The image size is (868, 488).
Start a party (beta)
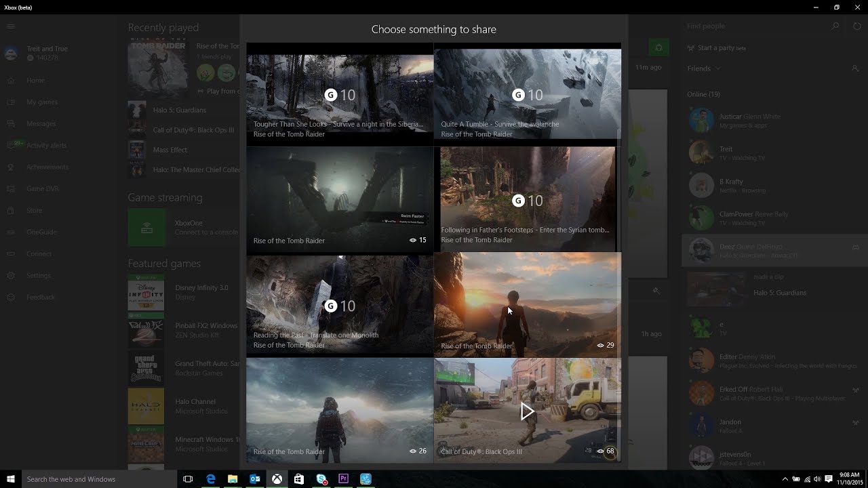pyautogui.click(x=716, y=48)
